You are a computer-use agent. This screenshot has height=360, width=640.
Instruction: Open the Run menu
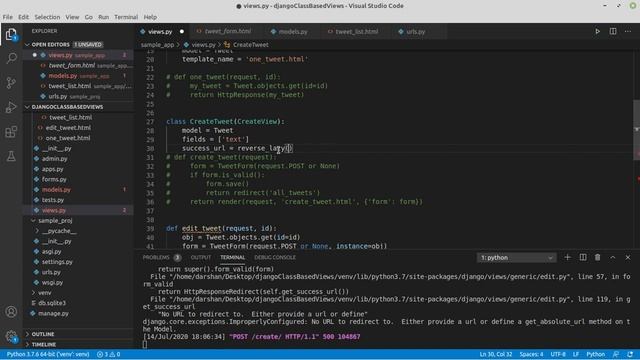[x=104, y=17]
